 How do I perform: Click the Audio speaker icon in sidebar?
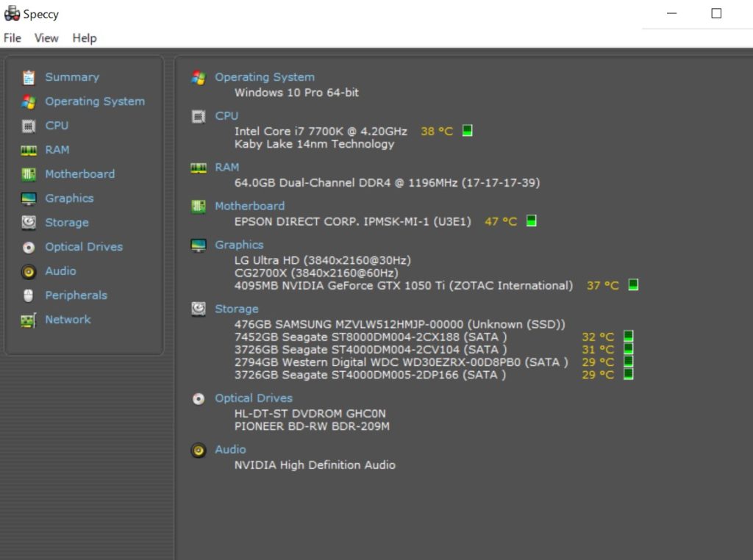tap(29, 271)
